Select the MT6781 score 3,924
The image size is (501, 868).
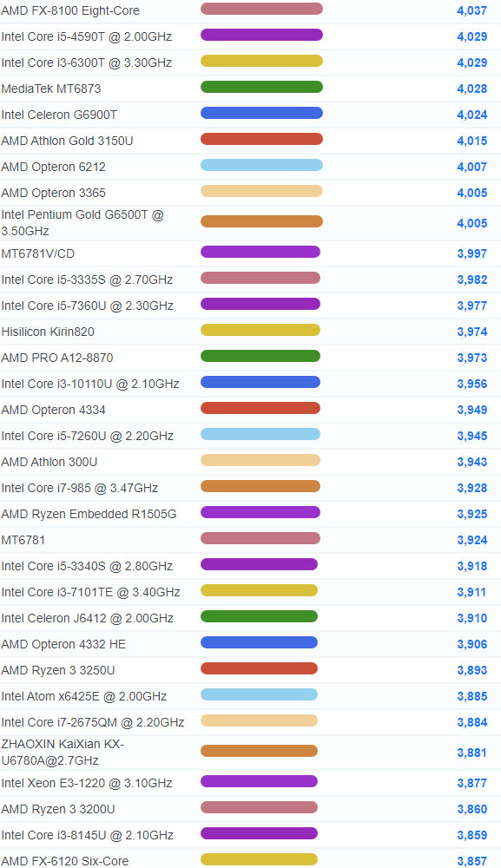(471, 540)
